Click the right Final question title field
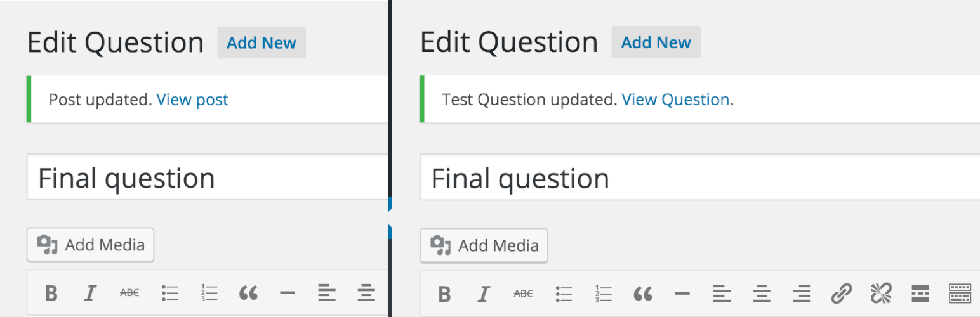 pos(698,179)
